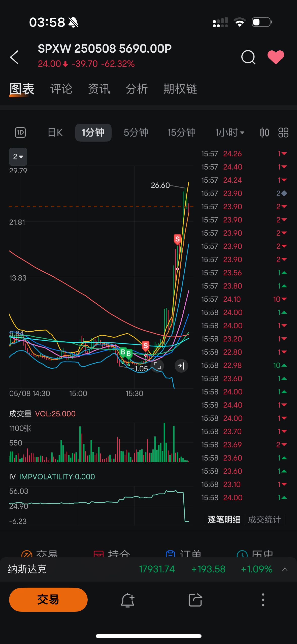Image resolution: width=297 pixels, height=644 pixels.
Task: Switch to 逐笔明细 trade detail view
Action: pos(224,520)
